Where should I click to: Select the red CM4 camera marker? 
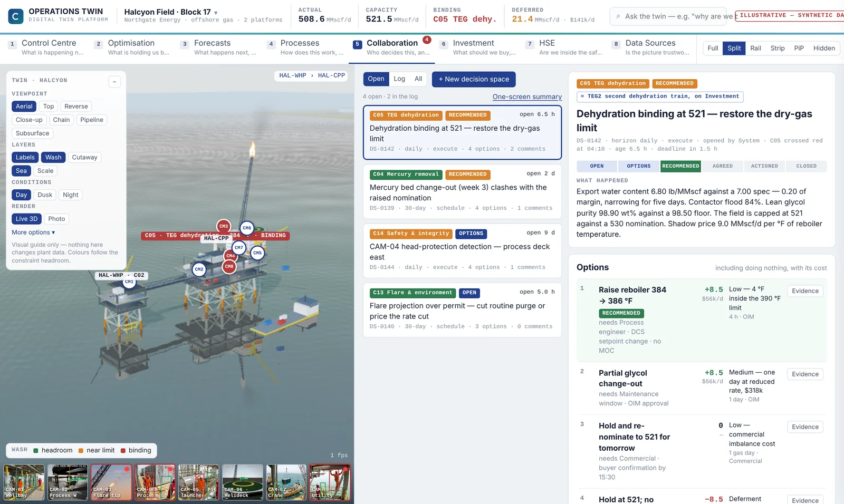231,256
